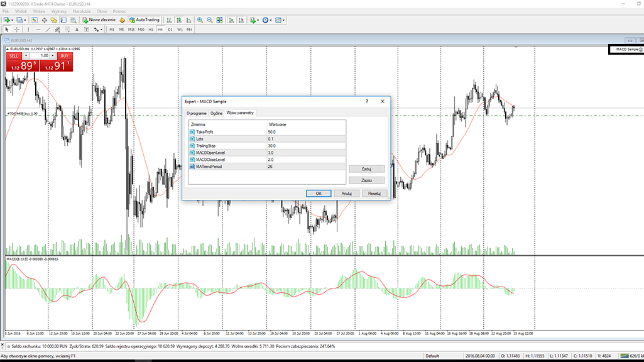
Task: Click the Ładuj button
Action: [367, 168]
